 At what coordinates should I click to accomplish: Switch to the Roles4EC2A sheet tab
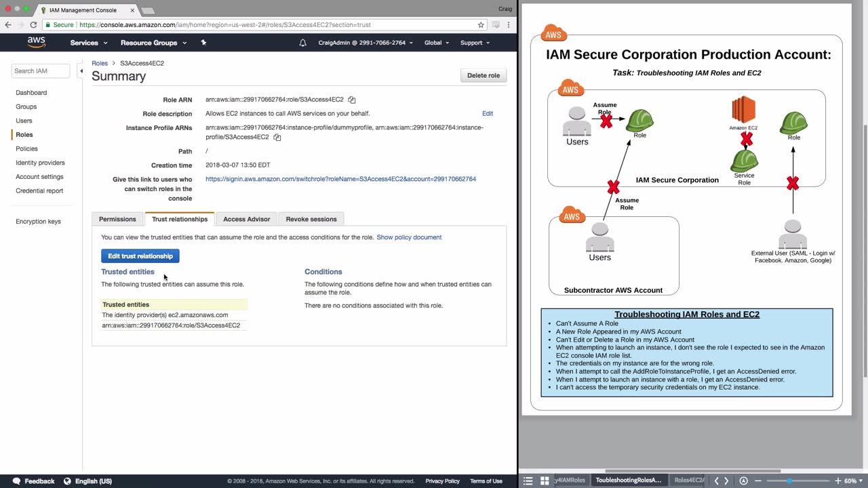[689, 481]
